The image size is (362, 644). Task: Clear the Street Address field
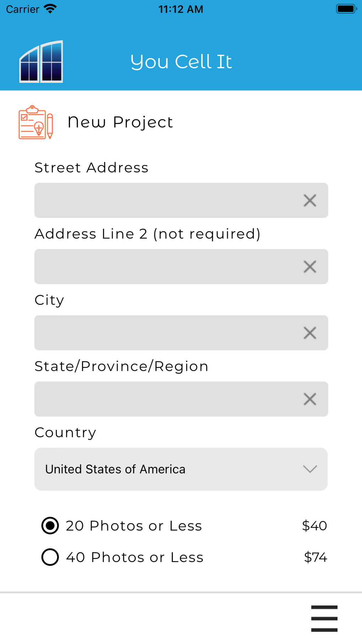[310, 201]
